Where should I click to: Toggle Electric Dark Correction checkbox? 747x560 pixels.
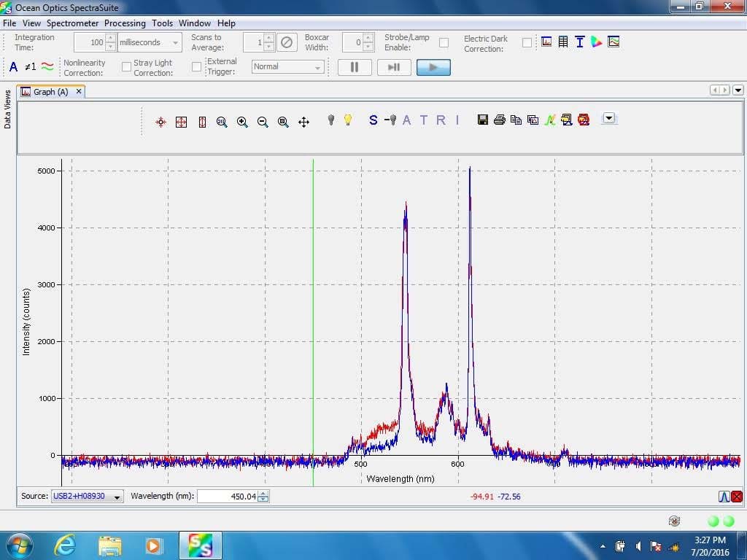[x=527, y=43]
